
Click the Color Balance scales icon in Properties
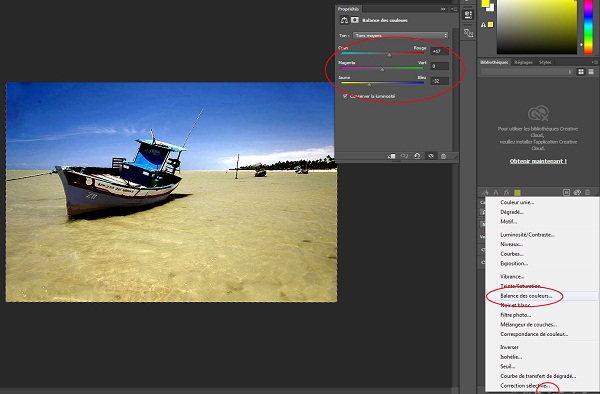point(344,20)
